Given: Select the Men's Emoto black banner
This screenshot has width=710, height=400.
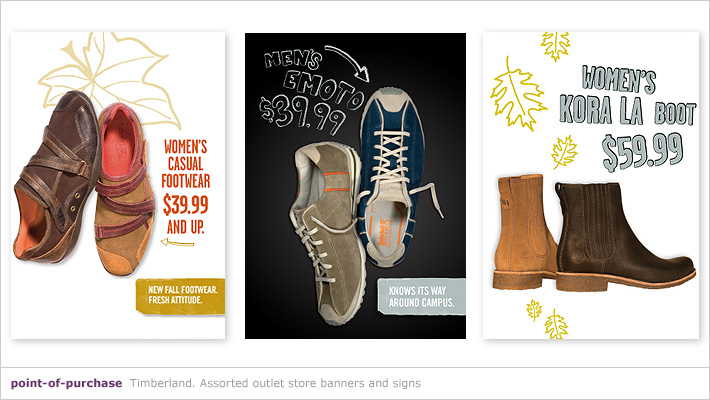Looking at the screenshot, I should 355,185.
